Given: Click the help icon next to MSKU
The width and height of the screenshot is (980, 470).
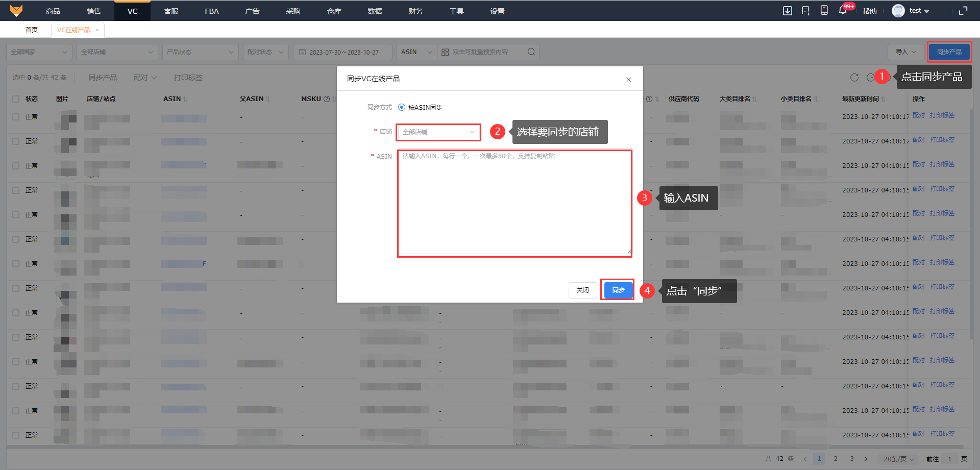Looking at the screenshot, I should [327, 99].
